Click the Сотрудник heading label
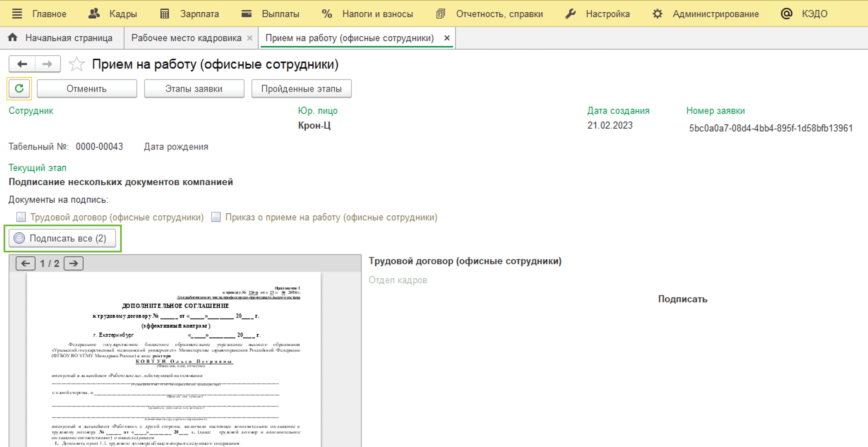Screen dimensions: 868x447 [x=31, y=111]
